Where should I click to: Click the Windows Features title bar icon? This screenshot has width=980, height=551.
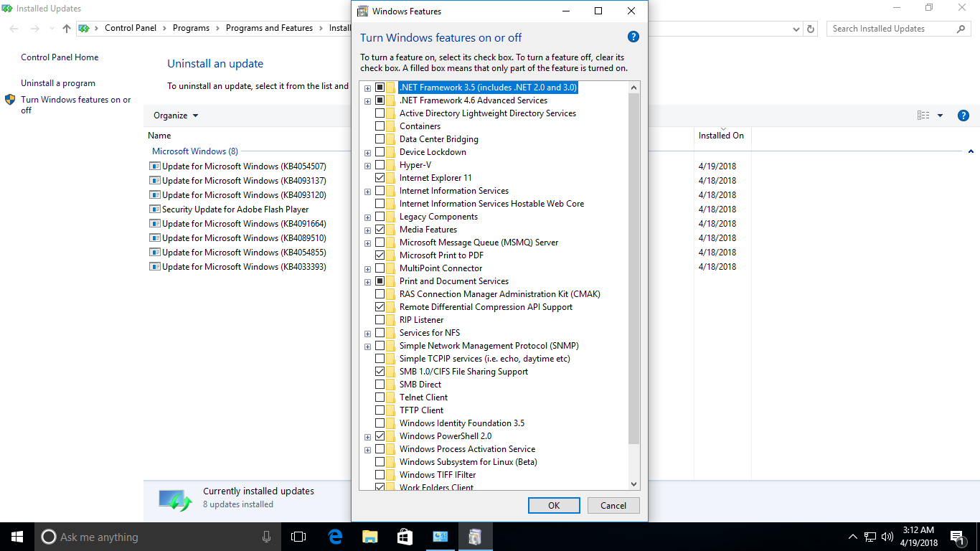(363, 11)
